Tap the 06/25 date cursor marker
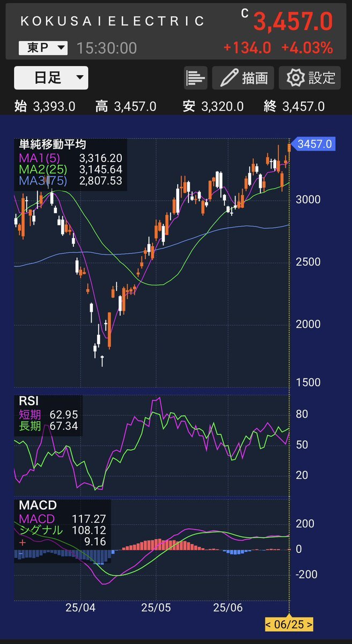 point(289,625)
